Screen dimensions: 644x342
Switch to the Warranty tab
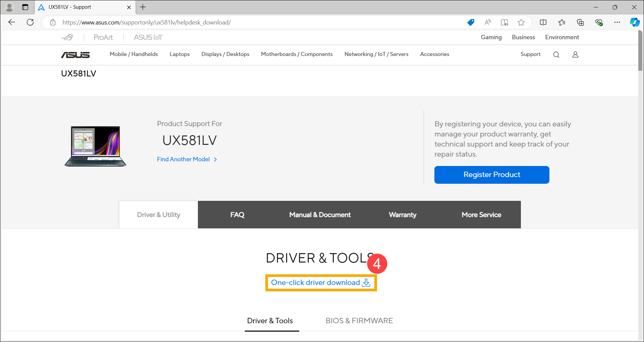[x=402, y=215]
